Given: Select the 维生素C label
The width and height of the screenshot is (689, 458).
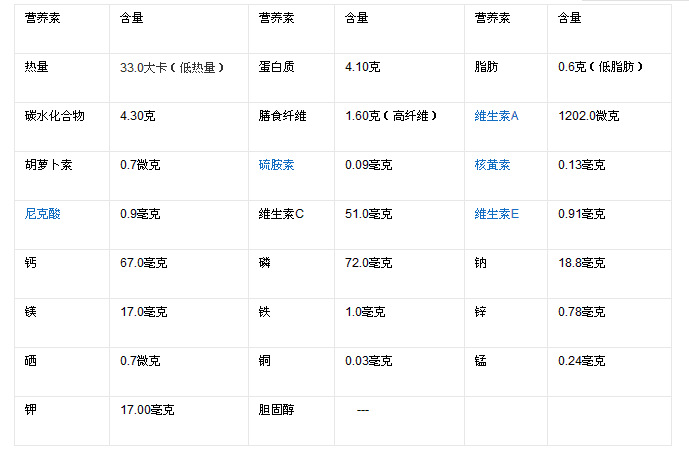Looking at the screenshot, I should [281, 214].
